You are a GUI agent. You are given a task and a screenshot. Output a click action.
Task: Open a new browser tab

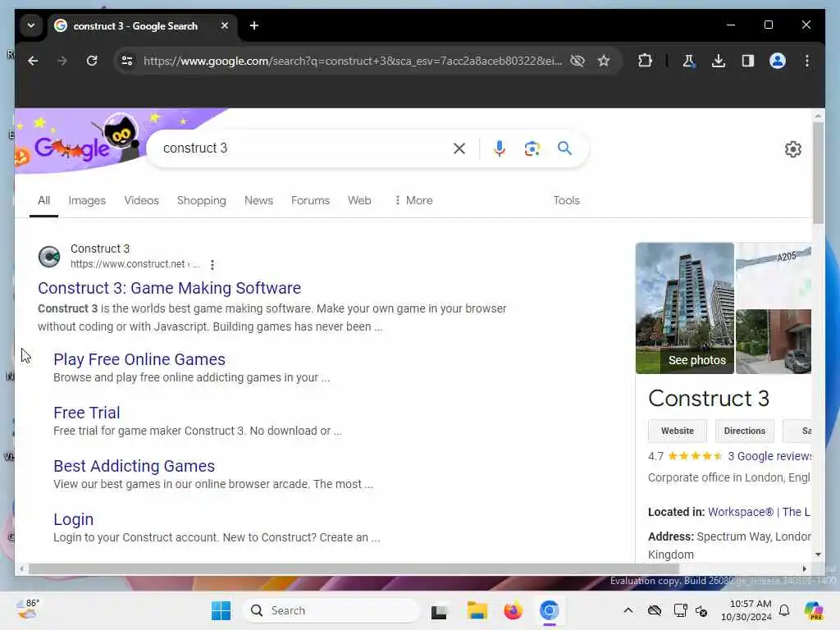click(x=254, y=25)
